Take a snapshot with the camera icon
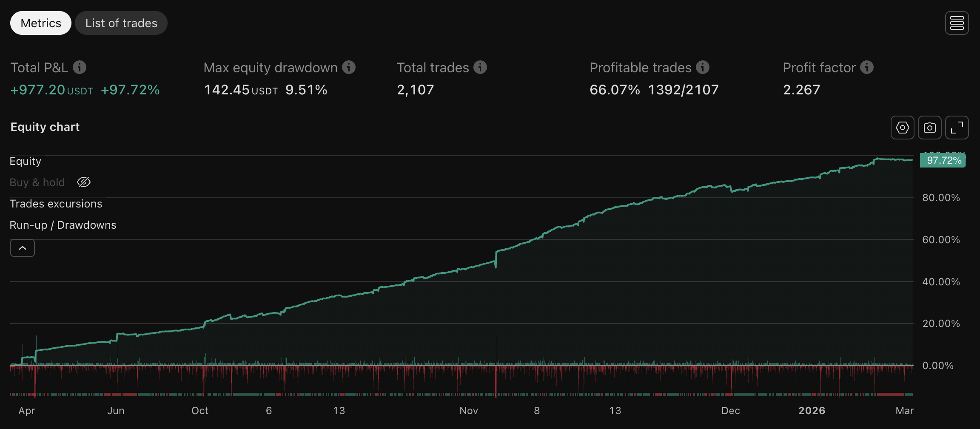Screen dimensions: 980x429 click(930, 128)
